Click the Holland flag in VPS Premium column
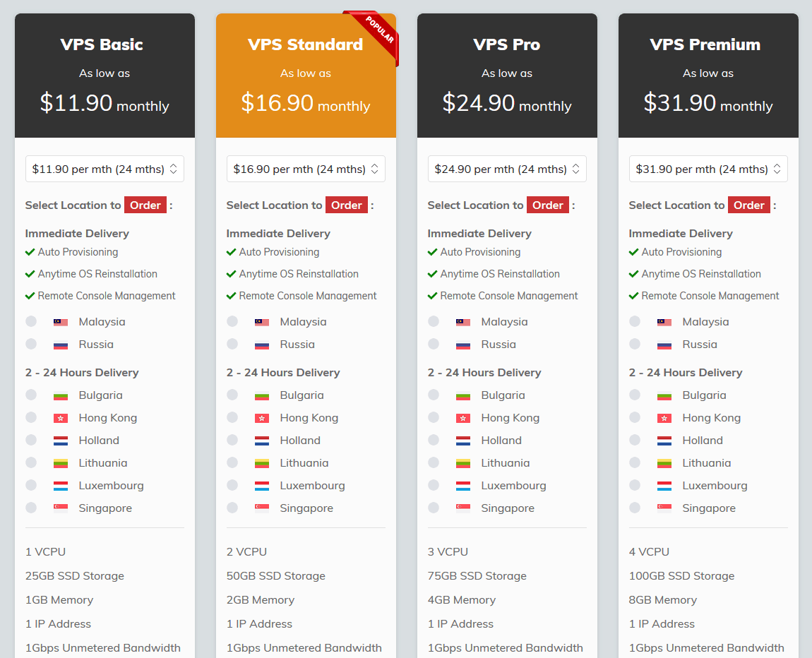 click(664, 441)
